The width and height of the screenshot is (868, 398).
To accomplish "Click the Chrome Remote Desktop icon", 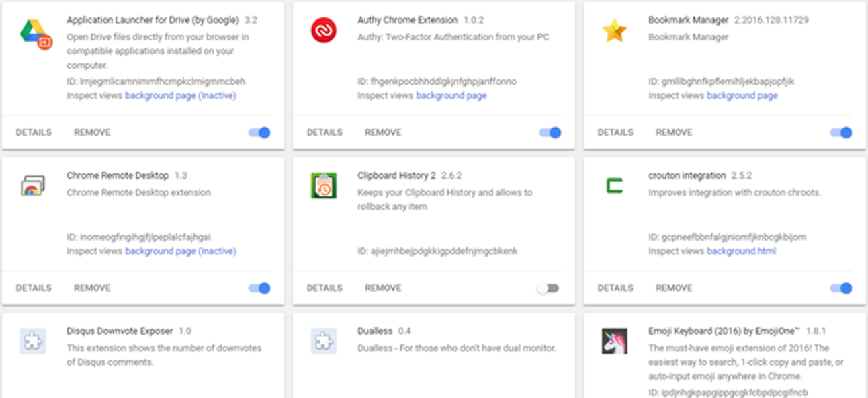I will coord(32,186).
